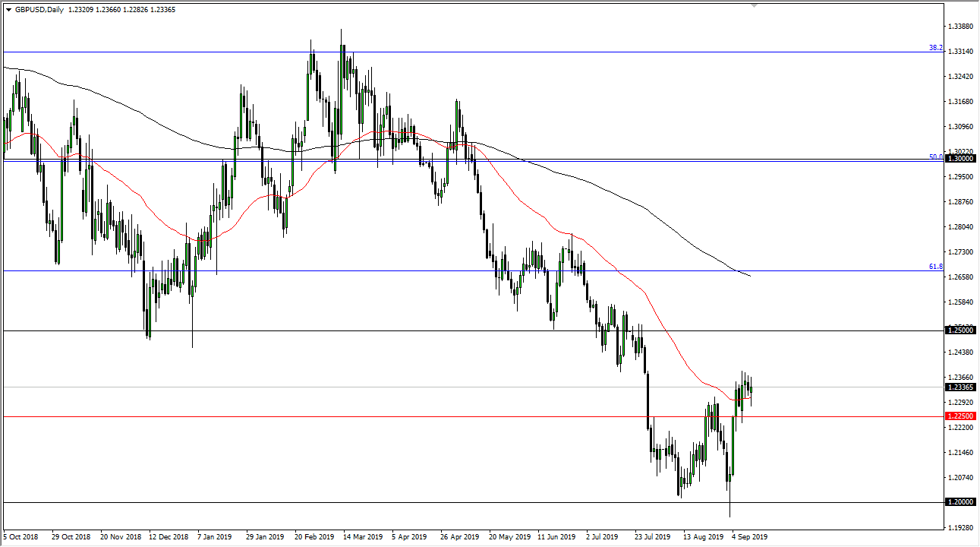Click the 61.8 Fibonacci level label
980x547 pixels.
[936, 267]
